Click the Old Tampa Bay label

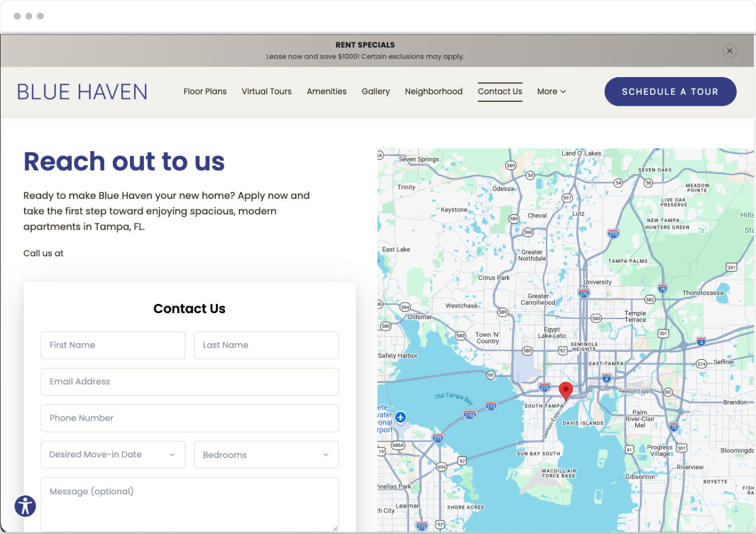tap(454, 398)
